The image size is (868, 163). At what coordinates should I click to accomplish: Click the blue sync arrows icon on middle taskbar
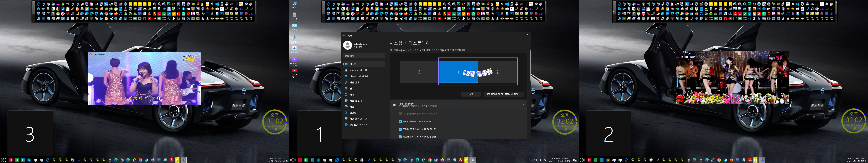point(337,160)
